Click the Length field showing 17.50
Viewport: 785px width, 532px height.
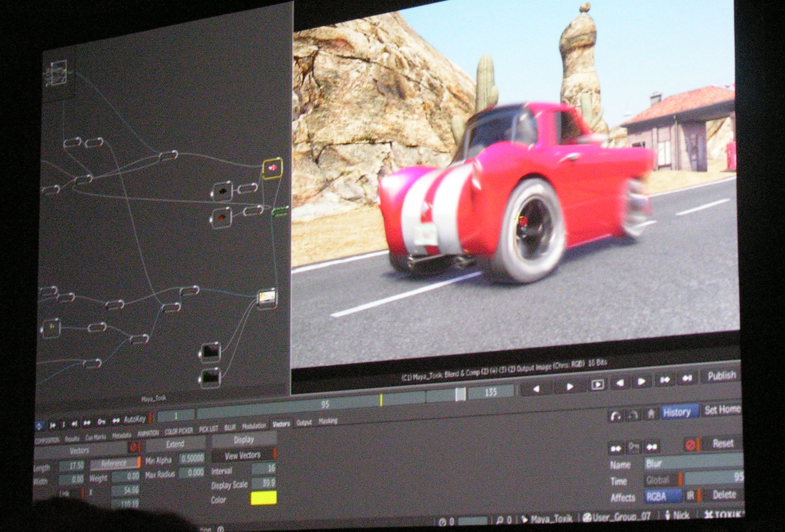pos(72,466)
